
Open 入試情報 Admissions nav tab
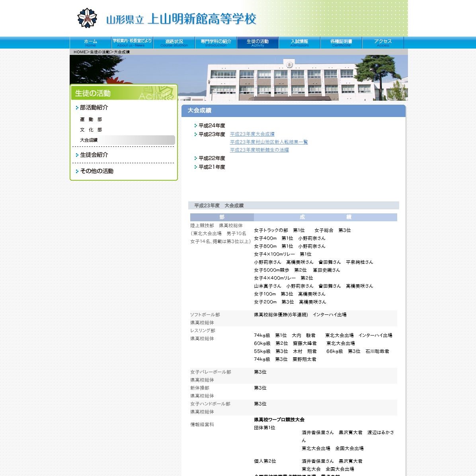click(299, 43)
